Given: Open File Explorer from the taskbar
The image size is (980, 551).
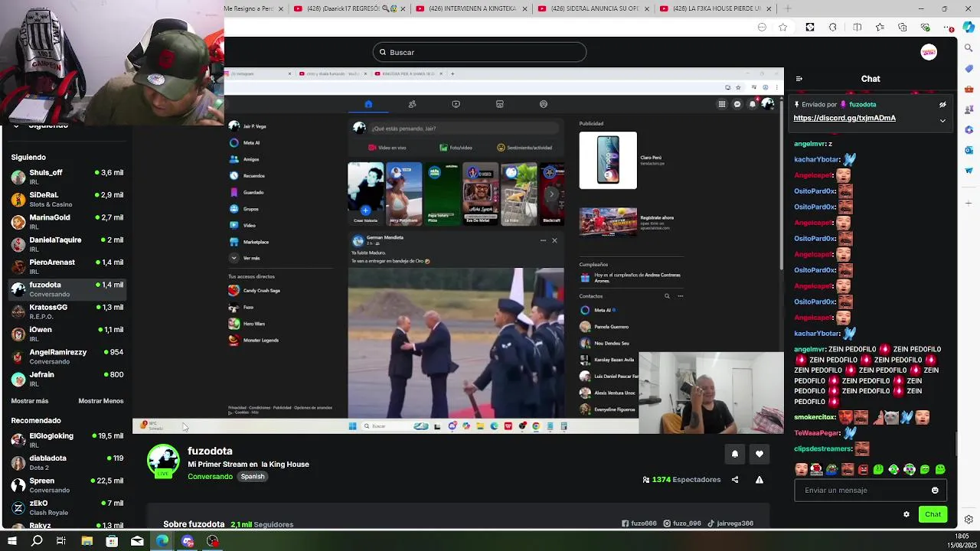Looking at the screenshot, I should [87, 541].
